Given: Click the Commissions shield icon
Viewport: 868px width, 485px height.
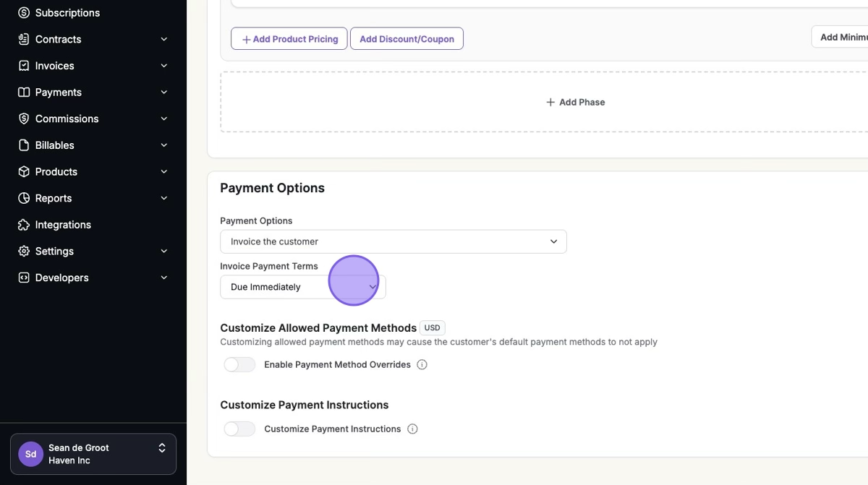Looking at the screenshot, I should 24,119.
